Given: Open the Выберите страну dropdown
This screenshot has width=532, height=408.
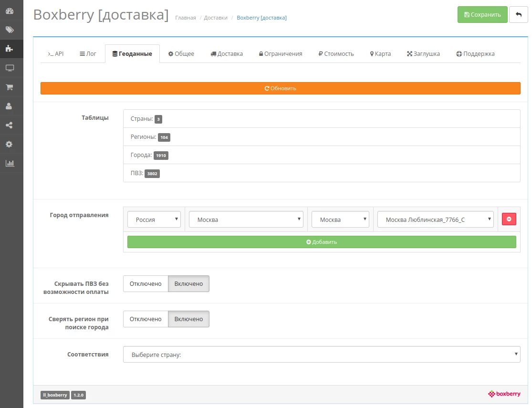Looking at the screenshot, I should 322,355.
